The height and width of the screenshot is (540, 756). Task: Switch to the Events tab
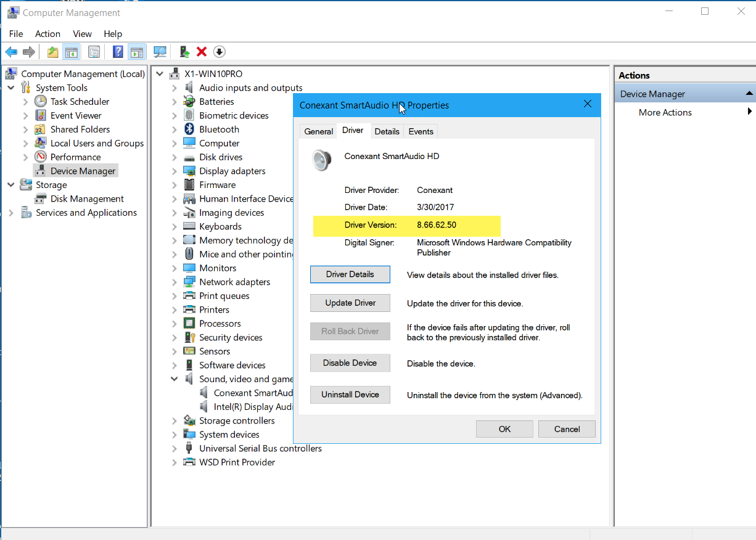click(x=421, y=131)
